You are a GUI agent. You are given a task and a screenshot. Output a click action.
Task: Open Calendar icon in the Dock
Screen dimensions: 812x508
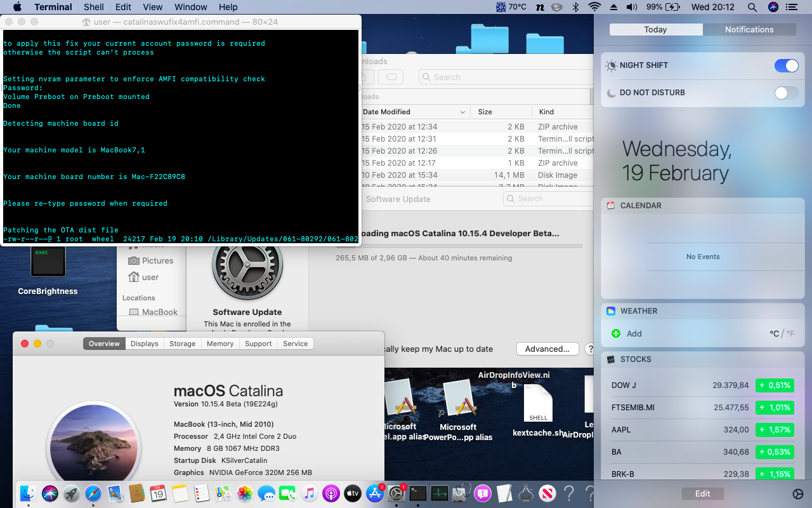click(x=158, y=493)
